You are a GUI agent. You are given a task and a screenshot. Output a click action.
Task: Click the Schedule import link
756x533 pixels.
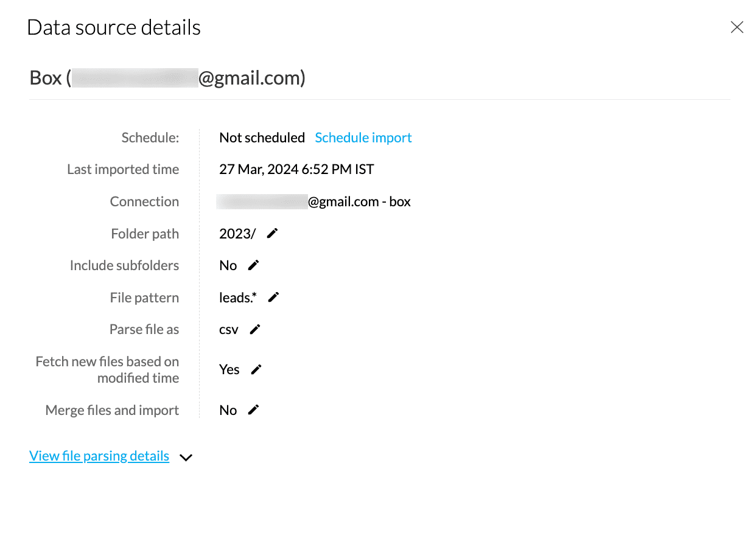click(x=363, y=138)
